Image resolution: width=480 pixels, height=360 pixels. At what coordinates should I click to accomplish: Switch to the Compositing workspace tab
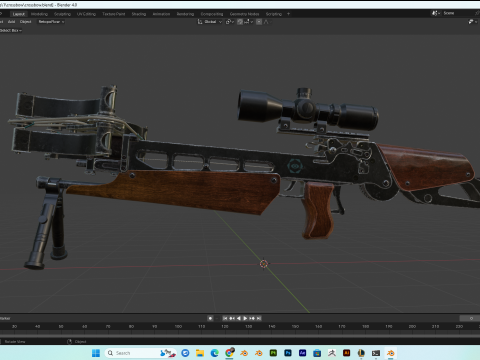[212, 14]
